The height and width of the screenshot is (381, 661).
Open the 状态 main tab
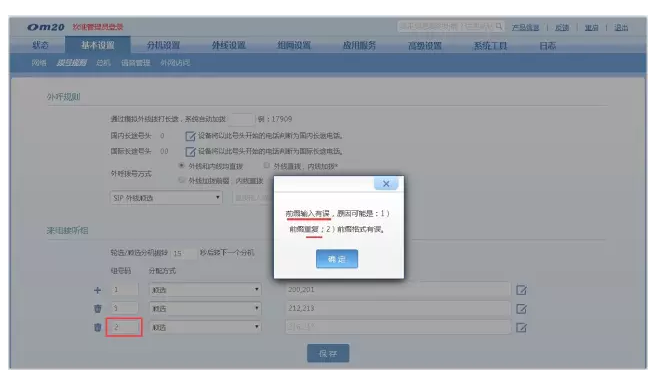(40, 45)
